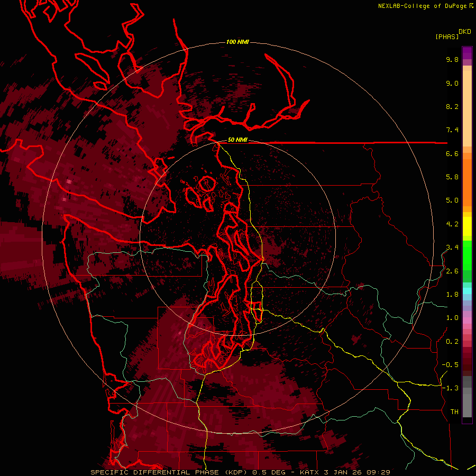The width and height of the screenshot is (476, 476).
Task: Click the 4.2 scale value
Action: [452, 224]
